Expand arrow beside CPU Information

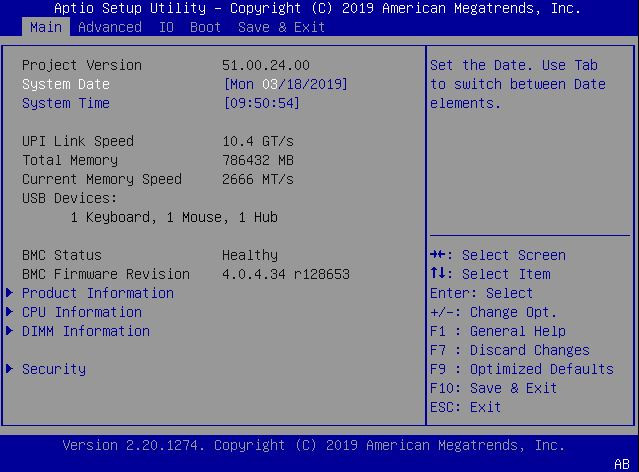[x=10, y=311]
